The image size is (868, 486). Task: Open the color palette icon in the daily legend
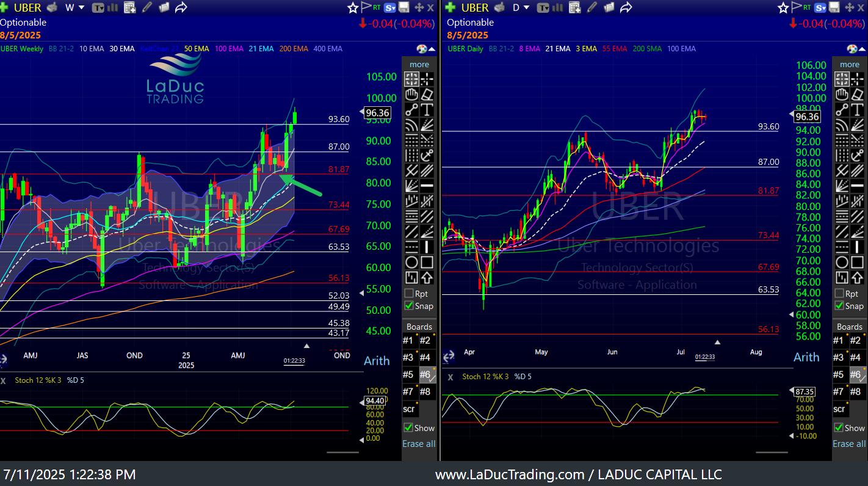[852, 49]
